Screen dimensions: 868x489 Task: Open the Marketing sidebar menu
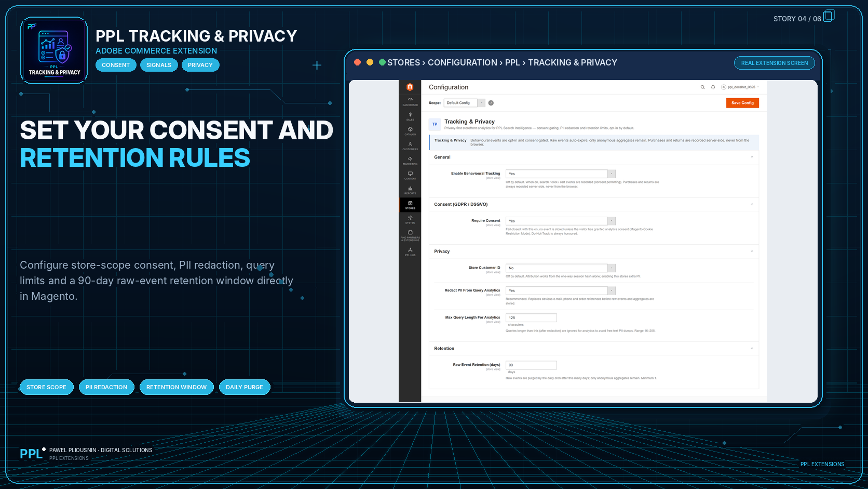coord(410,161)
